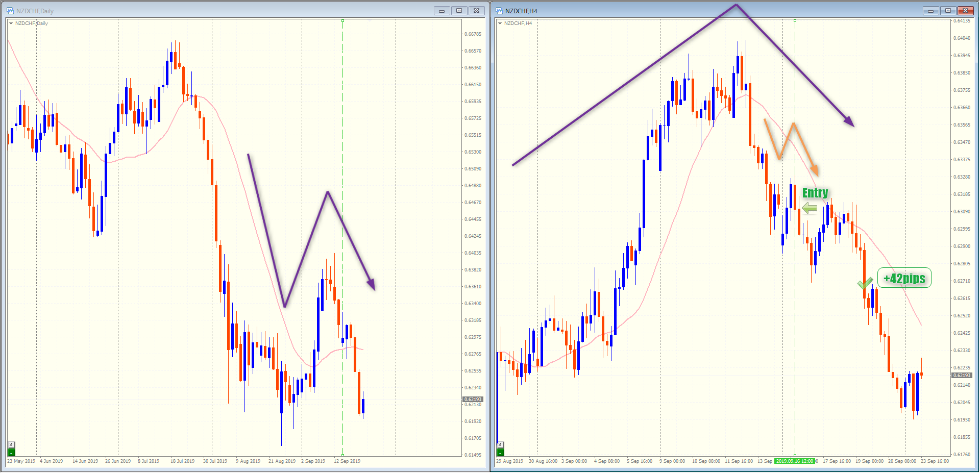Click the highlighted 2019.09.16 12:00 date marker
This screenshot has width=980, height=473.
click(795, 461)
